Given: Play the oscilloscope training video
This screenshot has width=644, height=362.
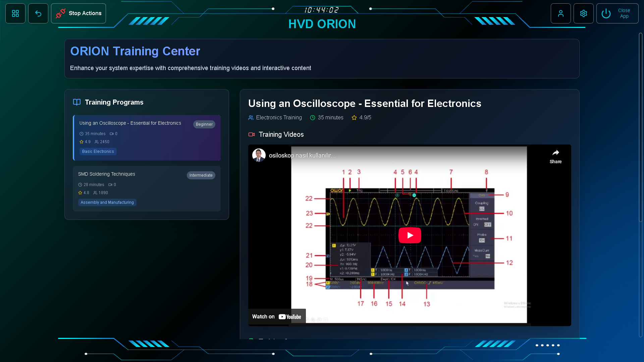Looking at the screenshot, I should (x=409, y=235).
